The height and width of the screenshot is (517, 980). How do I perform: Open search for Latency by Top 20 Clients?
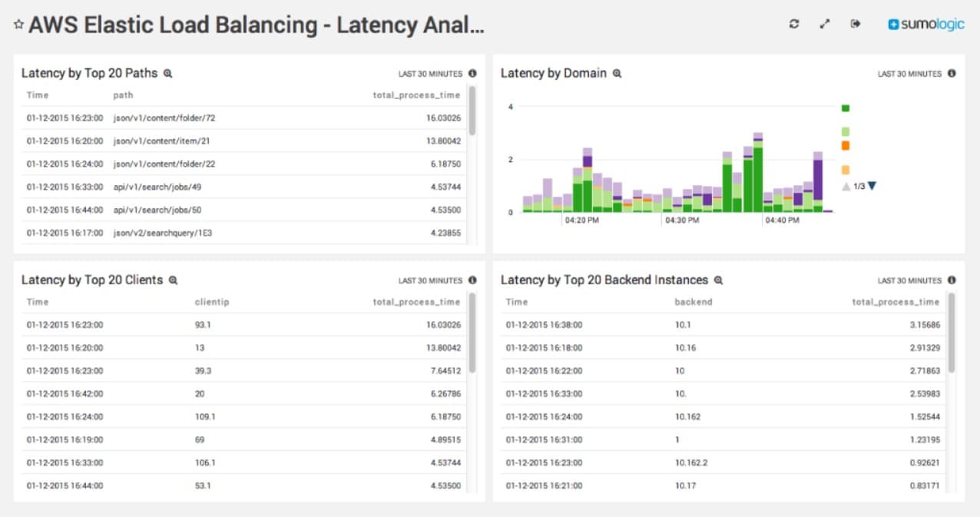pyautogui.click(x=174, y=280)
